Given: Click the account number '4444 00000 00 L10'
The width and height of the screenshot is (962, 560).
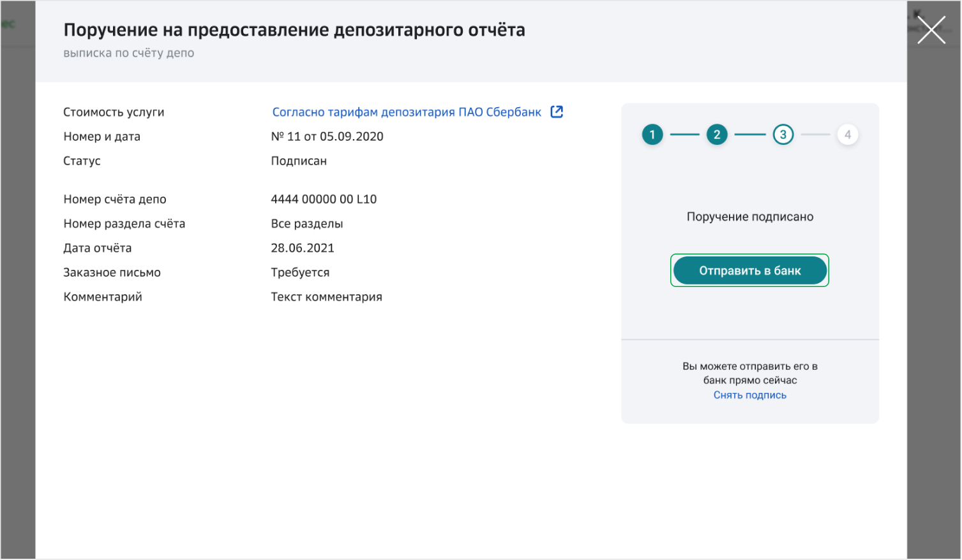Looking at the screenshot, I should click(x=324, y=199).
